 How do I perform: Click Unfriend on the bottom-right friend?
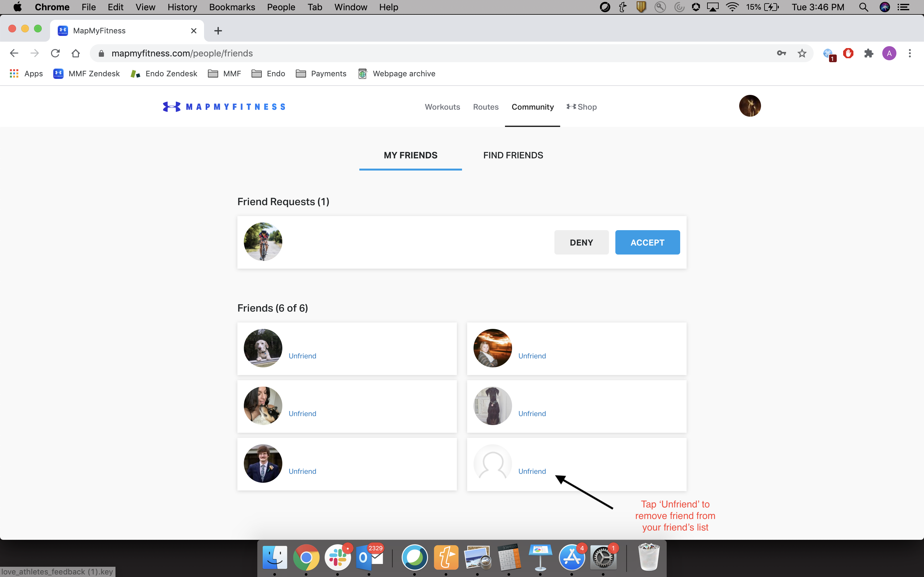coord(532,471)
